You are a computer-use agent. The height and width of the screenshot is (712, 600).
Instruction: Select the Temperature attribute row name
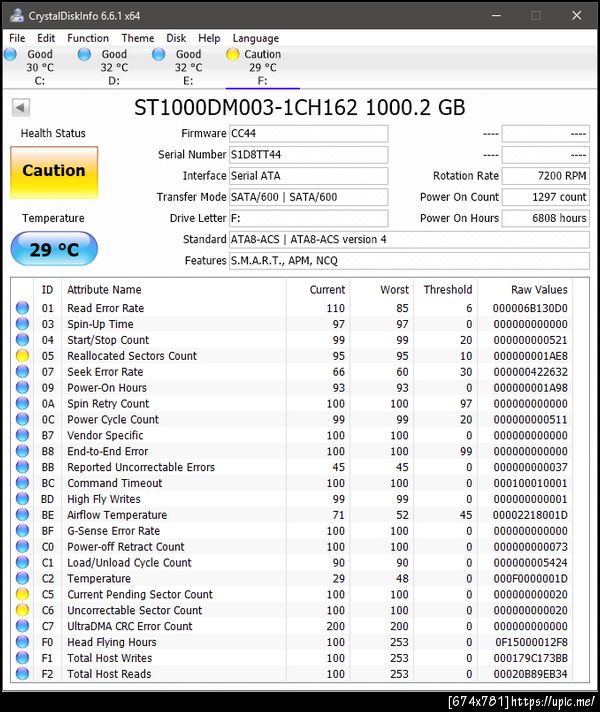pyautogui.click(x=99, y=578)
